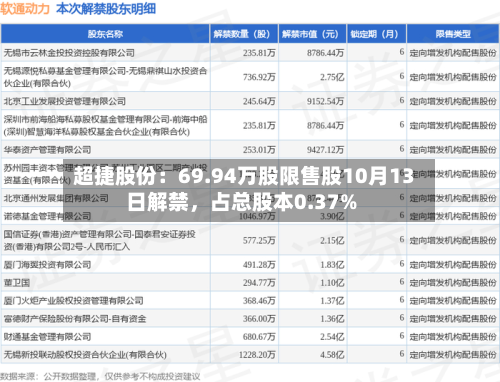
Task: Click the 1046.97万 quantity value
Action: [x=257, y=216]
